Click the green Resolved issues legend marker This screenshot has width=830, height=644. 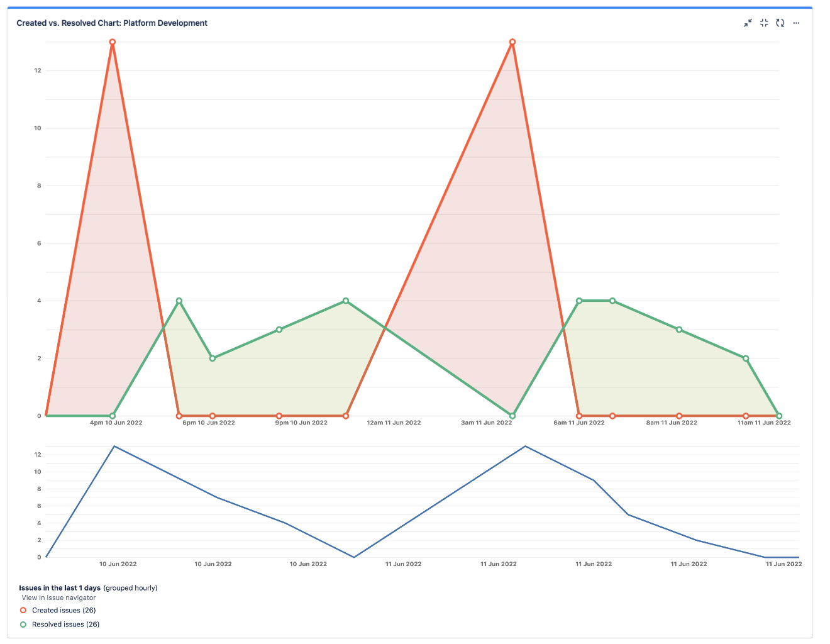[x=23, y=624]
